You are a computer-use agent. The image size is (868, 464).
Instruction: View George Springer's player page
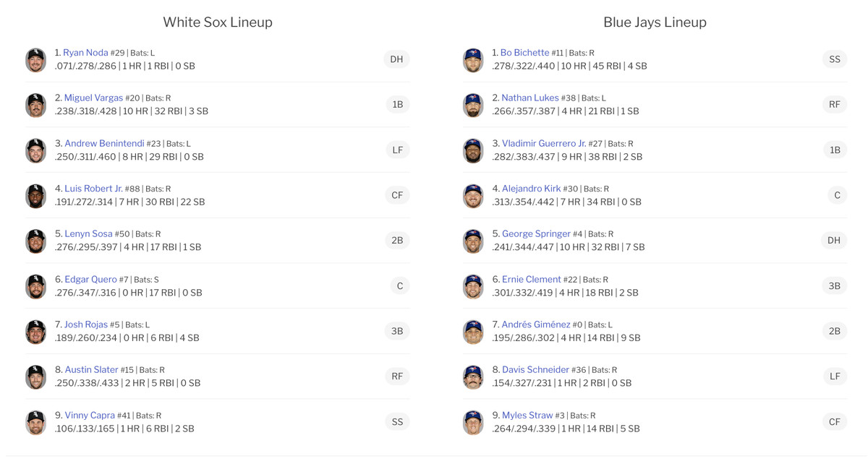(x=536, y=233)
